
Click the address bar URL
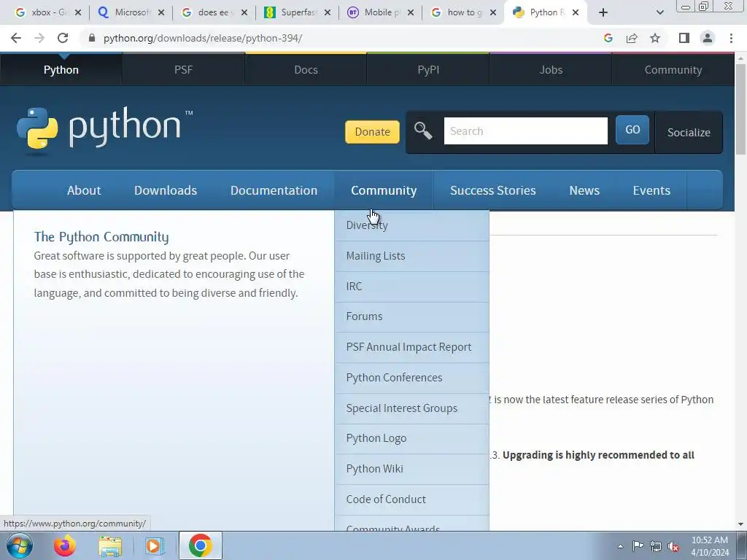pos(203,38)
